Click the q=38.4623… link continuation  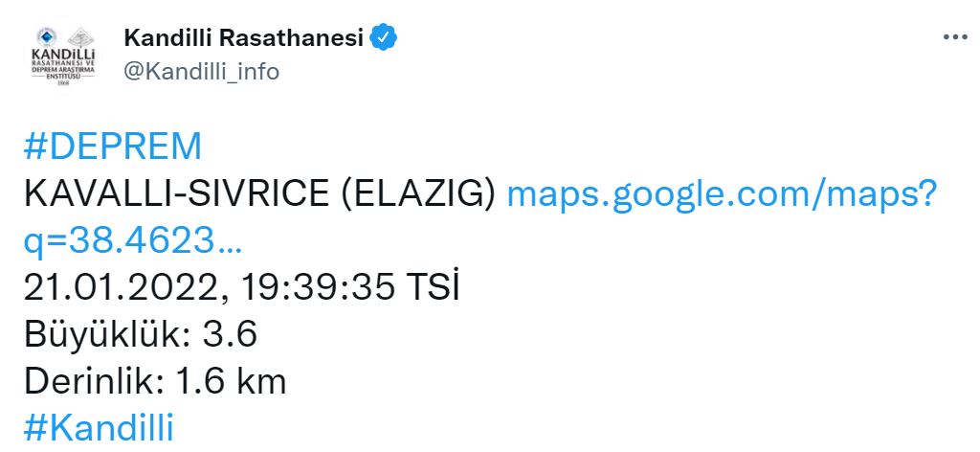point(132,241)
